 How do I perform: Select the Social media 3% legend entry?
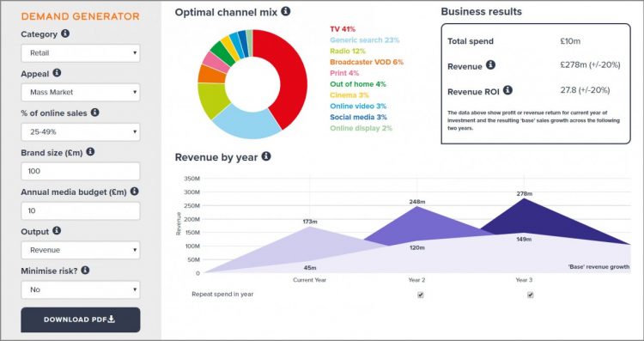(x=358, y=117)
